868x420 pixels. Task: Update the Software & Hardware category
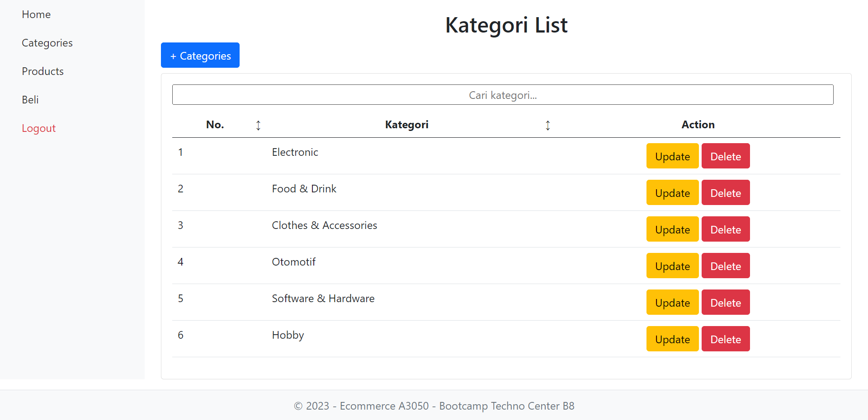coord(672,303)
